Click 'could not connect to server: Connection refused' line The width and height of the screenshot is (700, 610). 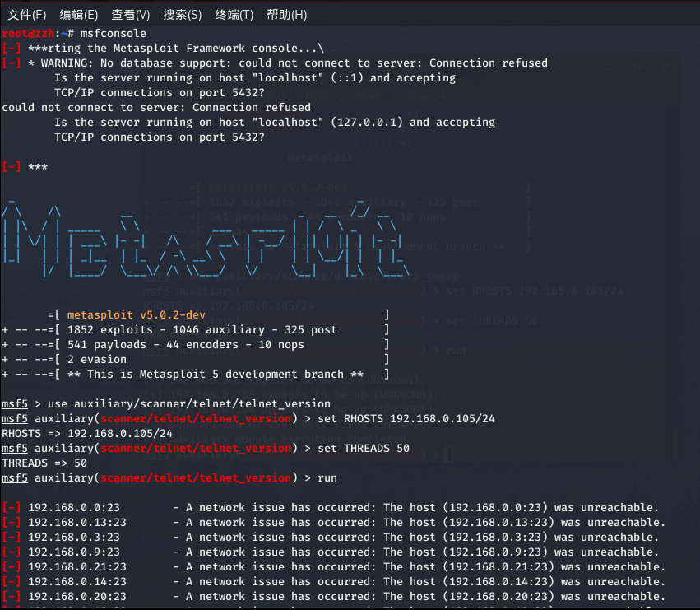[x=156, y=107]
